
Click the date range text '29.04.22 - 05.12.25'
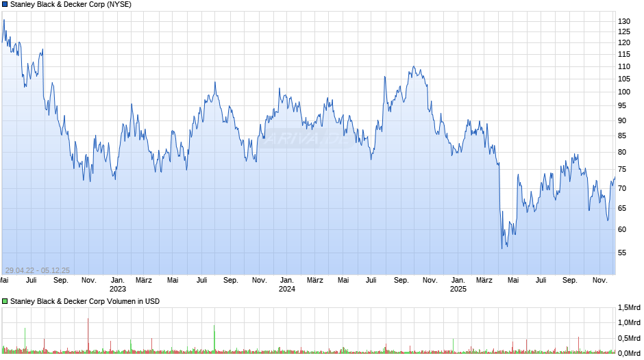click(38, 270)
